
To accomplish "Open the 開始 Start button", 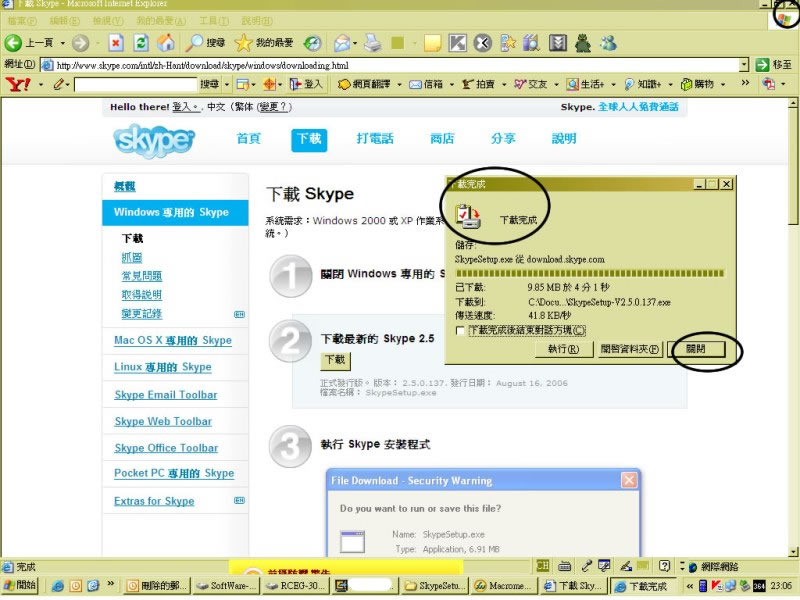I will (x=21, y=586).
